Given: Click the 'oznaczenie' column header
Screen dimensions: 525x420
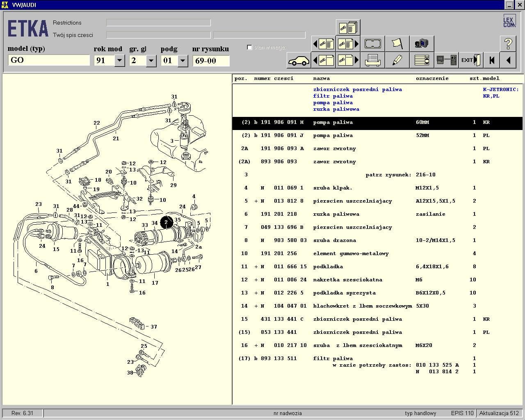Looking at the screenshot, I should (432, 78).
